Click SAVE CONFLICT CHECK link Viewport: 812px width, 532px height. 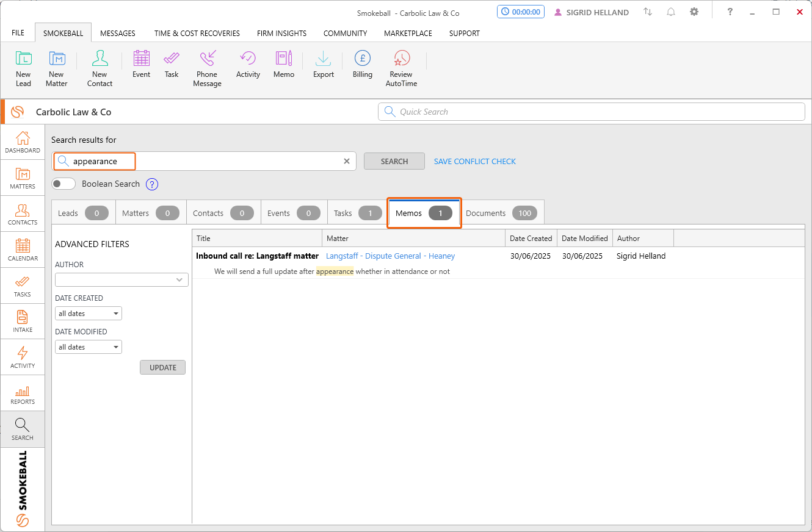point(475,161)
